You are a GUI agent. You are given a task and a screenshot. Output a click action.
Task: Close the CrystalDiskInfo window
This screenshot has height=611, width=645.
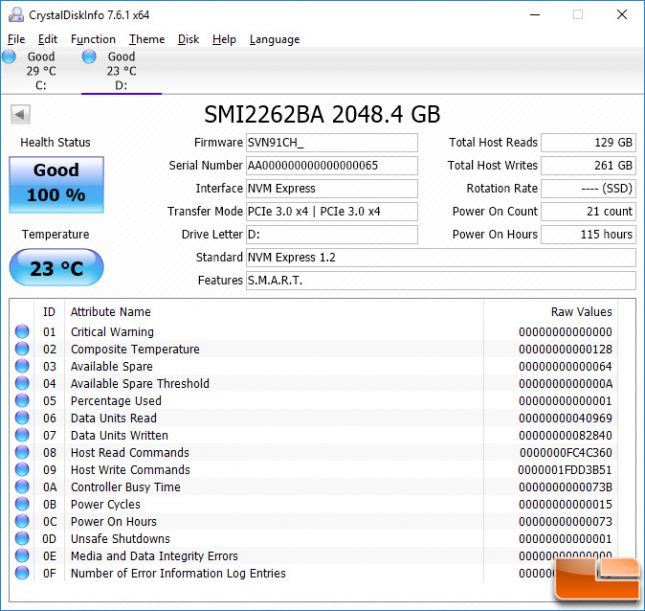(622, 15)
